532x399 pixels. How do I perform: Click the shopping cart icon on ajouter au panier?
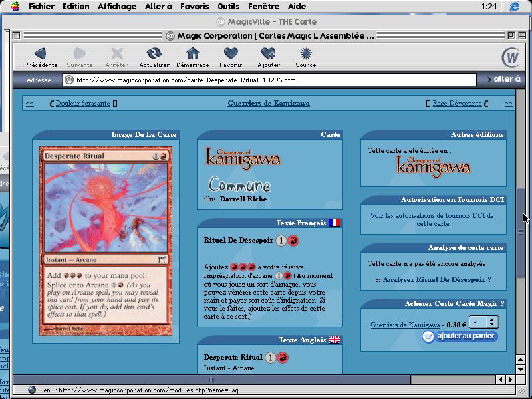pyautogui.click(x=428, y=336)
